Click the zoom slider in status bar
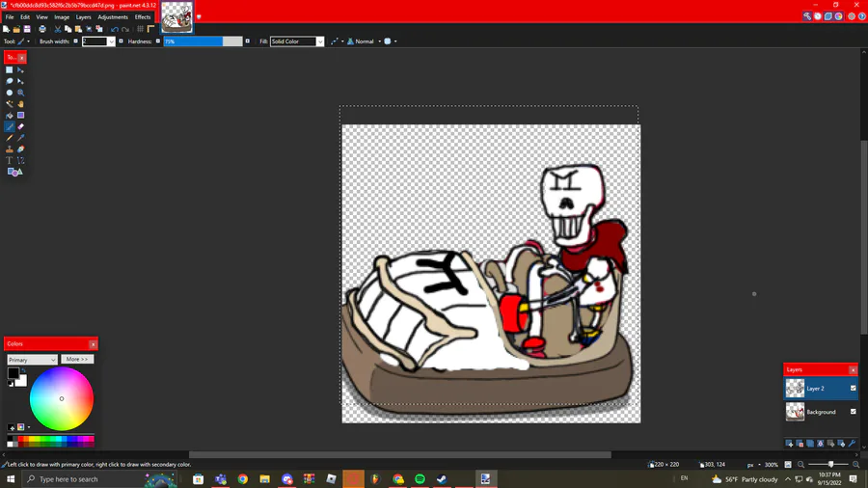This screenshot has height=488, width=868. 828,464
